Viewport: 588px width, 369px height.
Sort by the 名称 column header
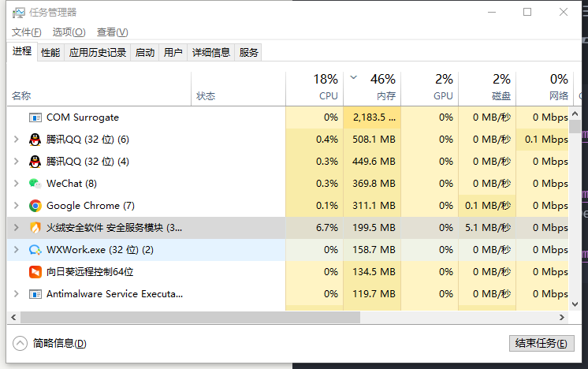point(99,89)
